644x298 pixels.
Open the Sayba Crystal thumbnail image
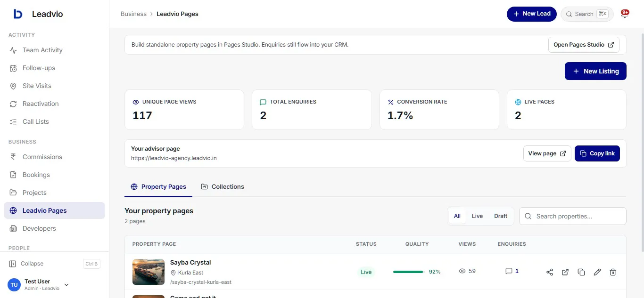coord(149,272)
